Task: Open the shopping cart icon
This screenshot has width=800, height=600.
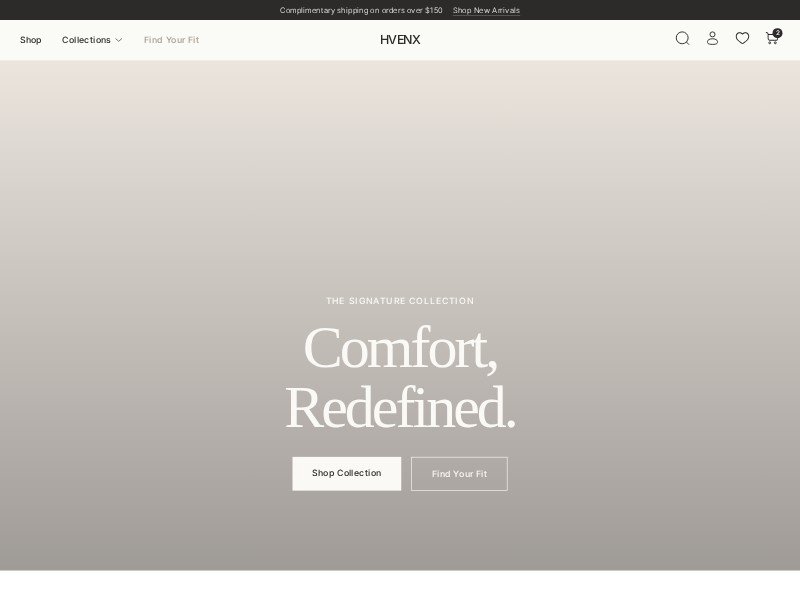Action: pyautogui.click(x=771, y=39)
